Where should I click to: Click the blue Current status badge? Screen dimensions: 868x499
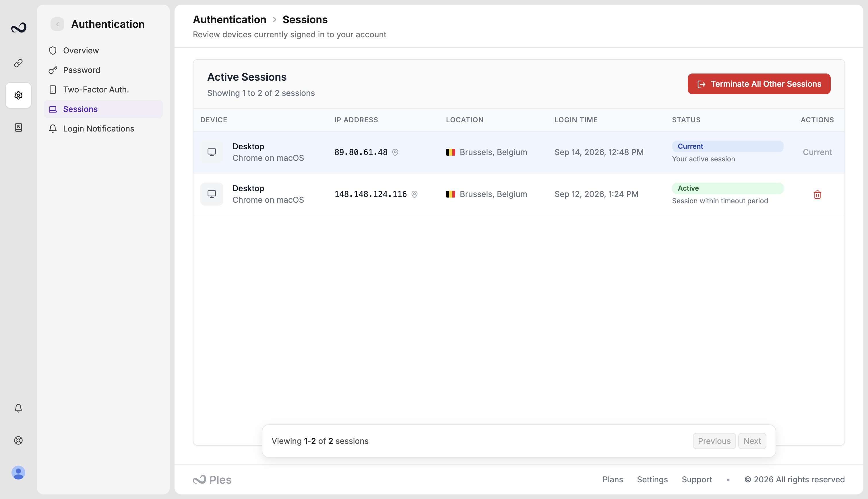coord(727,146)
